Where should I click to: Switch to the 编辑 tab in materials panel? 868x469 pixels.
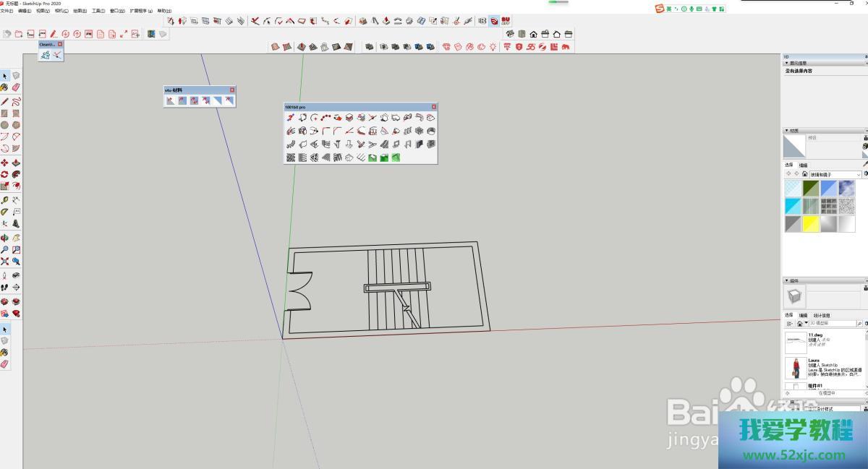[803, 165]
